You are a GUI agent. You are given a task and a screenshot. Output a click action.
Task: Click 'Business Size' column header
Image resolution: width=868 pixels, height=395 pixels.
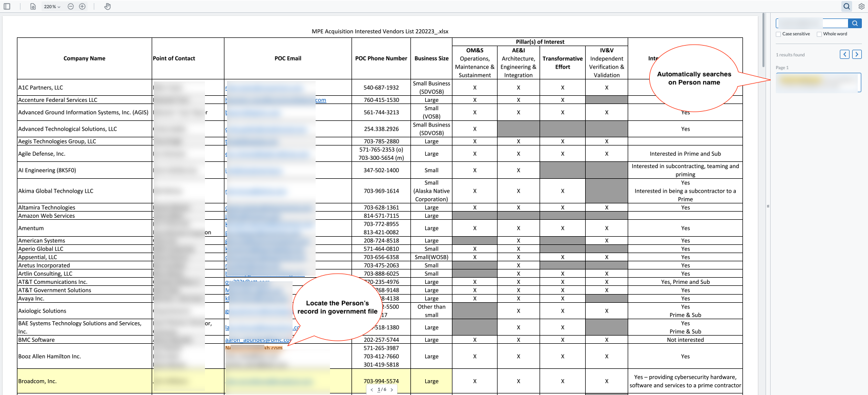coord(431,58)
